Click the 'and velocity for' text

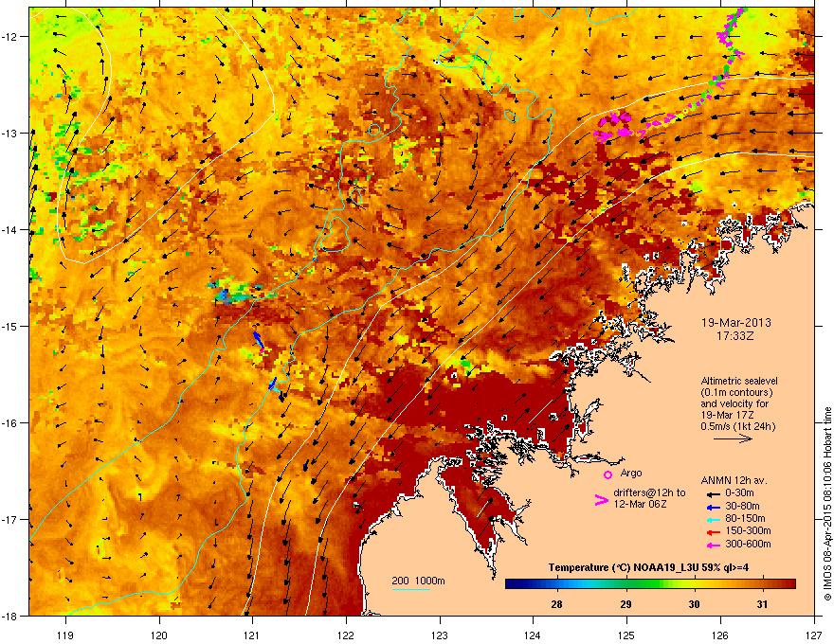[x=734, y=403]
